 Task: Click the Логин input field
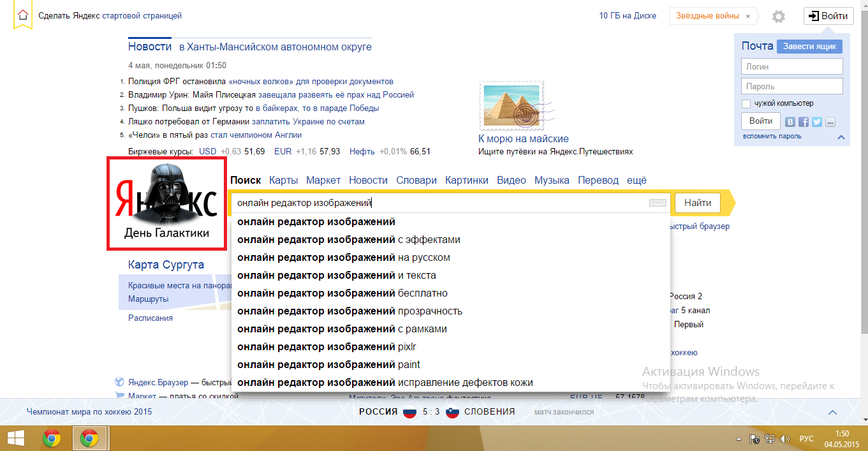[x=791, y=66]
